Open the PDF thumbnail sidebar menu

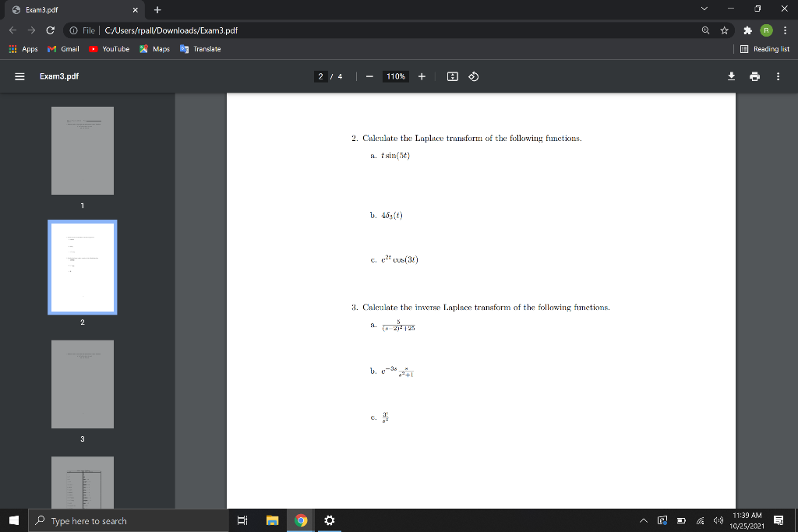tap(19, 76)
